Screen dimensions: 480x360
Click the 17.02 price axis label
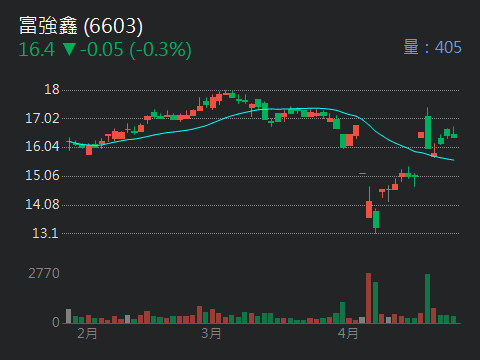(42, 118)
